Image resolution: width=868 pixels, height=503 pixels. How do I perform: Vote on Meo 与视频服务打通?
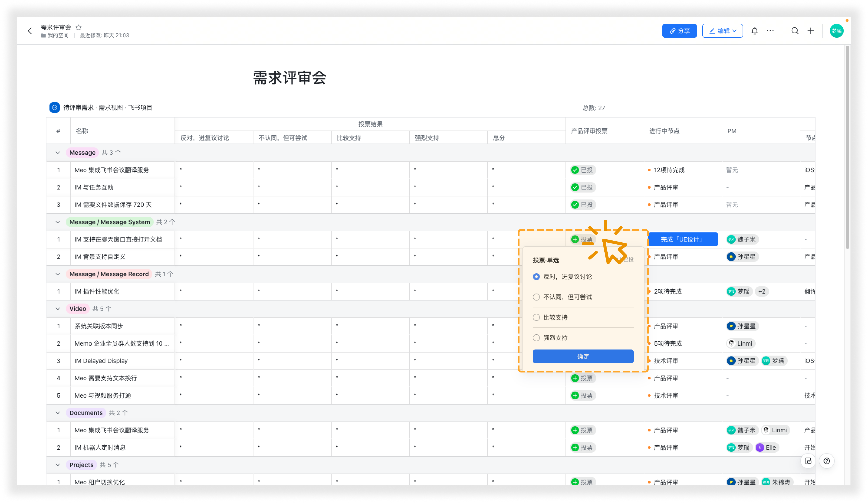(583, 396)
